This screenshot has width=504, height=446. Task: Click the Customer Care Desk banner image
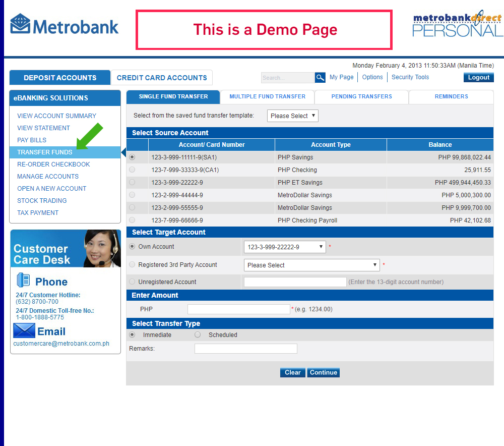(66, 248)
